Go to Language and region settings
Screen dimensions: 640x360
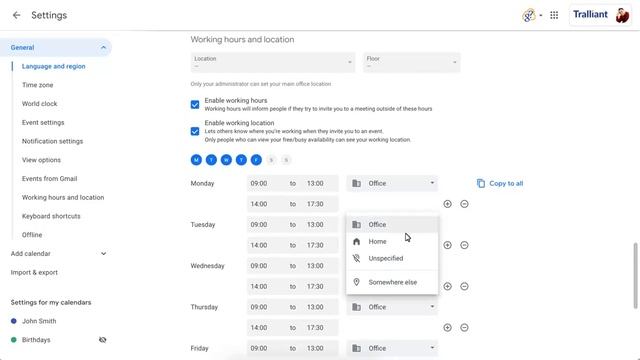[x=53, y=66]
